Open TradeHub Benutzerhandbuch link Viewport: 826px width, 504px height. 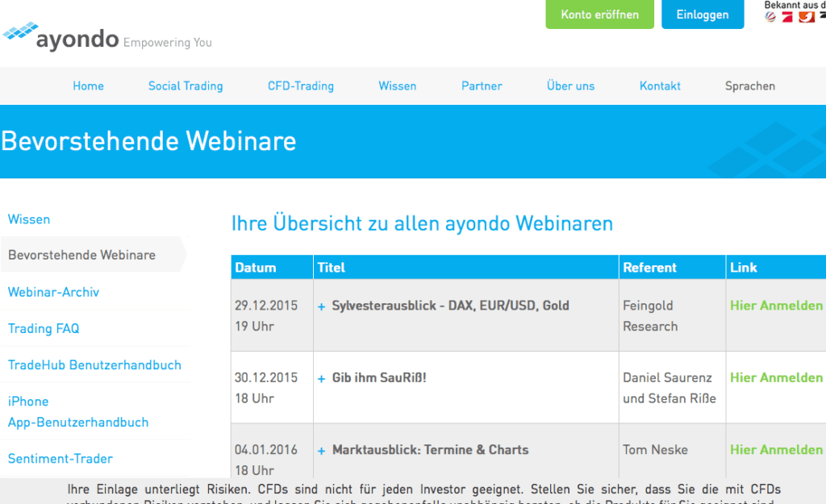[x=94, y=365]
